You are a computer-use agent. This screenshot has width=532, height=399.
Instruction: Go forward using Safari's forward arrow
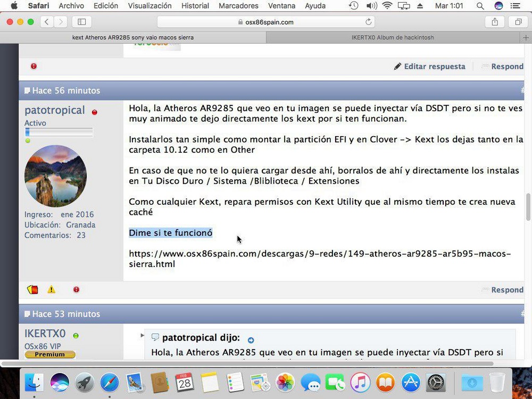pyautogui.click(x=61, y=22)
